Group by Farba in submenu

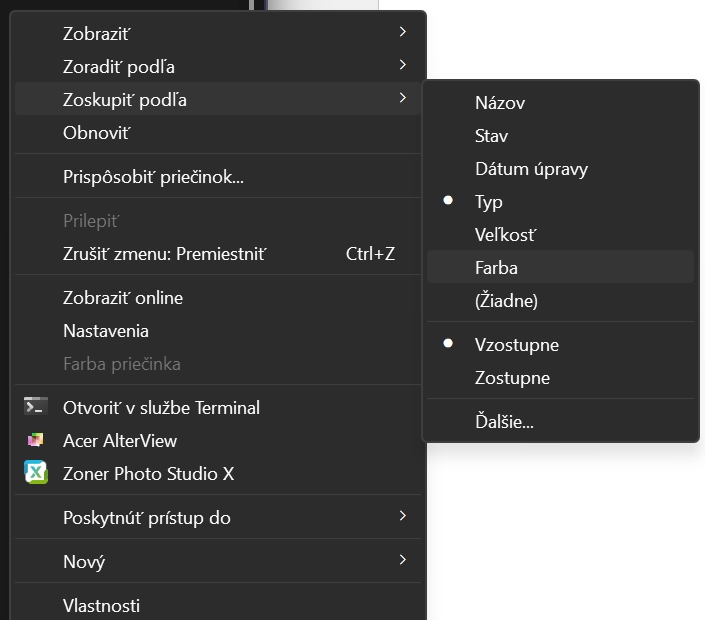click(496, 268)
